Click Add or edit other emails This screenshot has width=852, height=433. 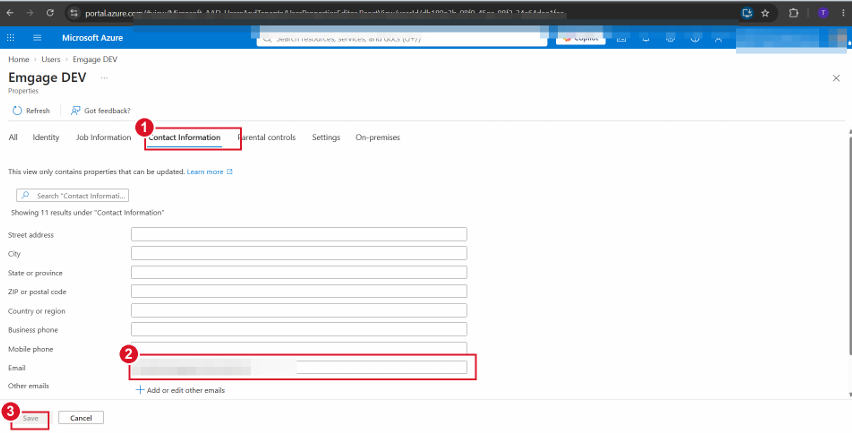point(180,390)
